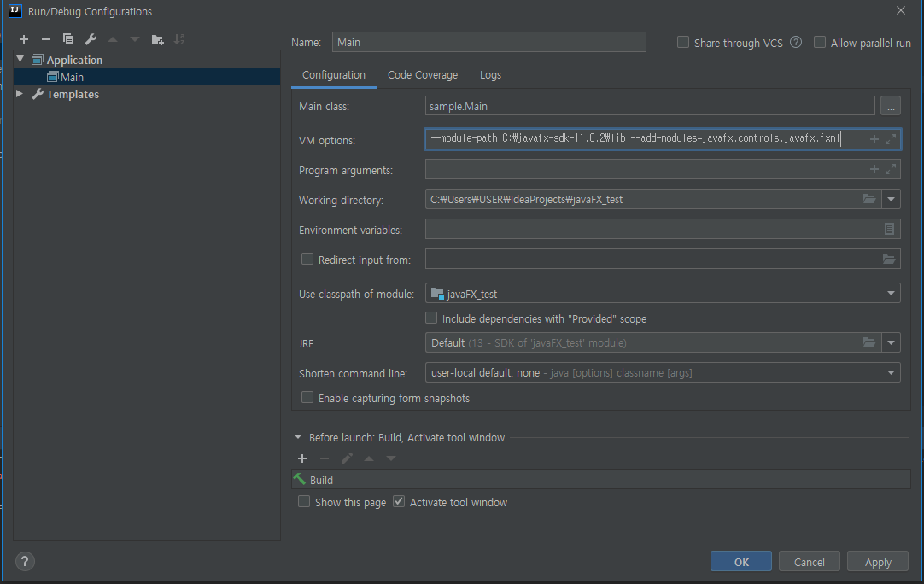Image resolution: width=924 pixels, height=584 pixels.
Task: Collapse Before launch section
Action: pyautogui.click(x=297, y=437)
